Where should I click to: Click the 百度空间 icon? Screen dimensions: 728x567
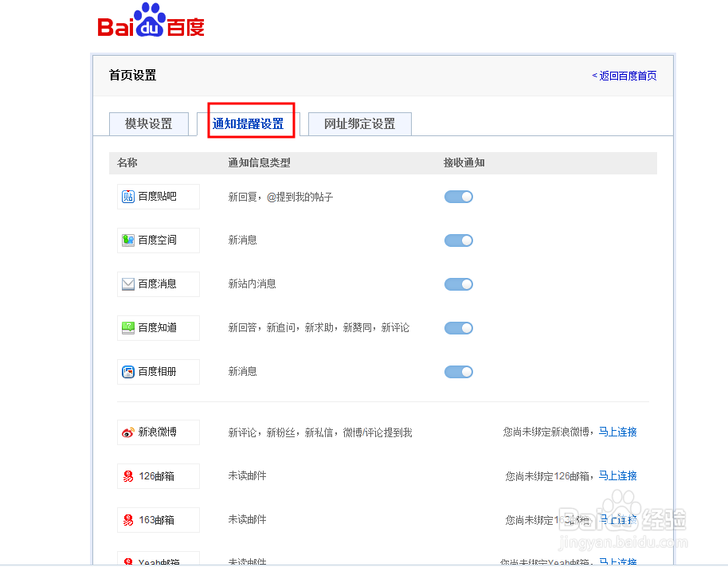(128, 240)
